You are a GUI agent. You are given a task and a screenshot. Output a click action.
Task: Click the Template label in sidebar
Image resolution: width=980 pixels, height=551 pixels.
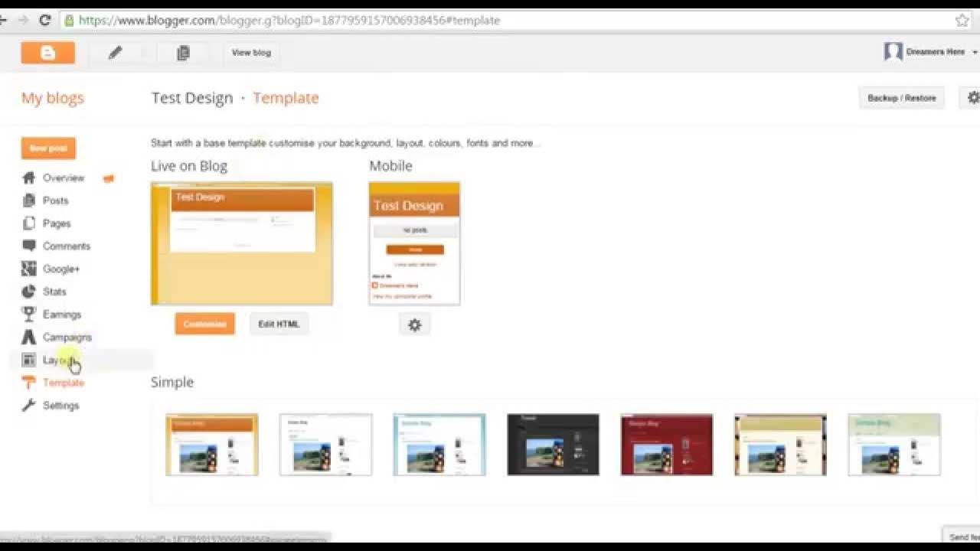pyautogui.click(x=64, y=383)
